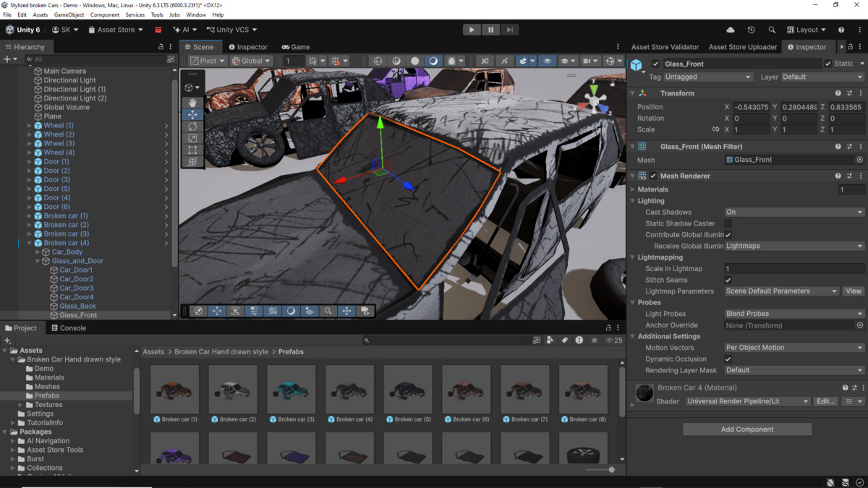The height and width of the screenshot is (488, 868).
Task: Open the Window menu
Action: [x=196, y=14]
